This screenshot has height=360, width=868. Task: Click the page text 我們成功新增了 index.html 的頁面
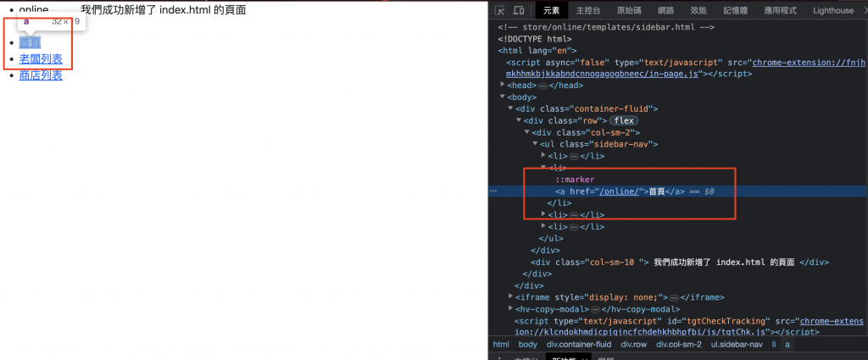click(163, 10)
